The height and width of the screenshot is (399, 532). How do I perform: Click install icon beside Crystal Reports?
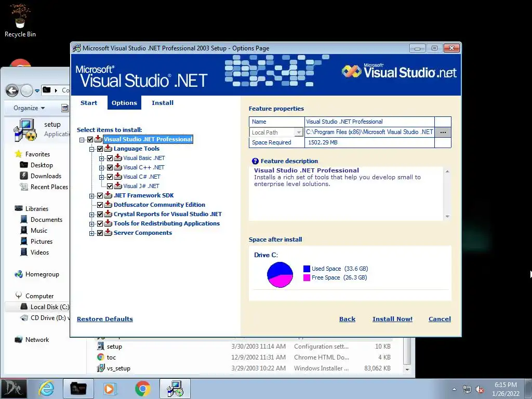coord(108,214)
